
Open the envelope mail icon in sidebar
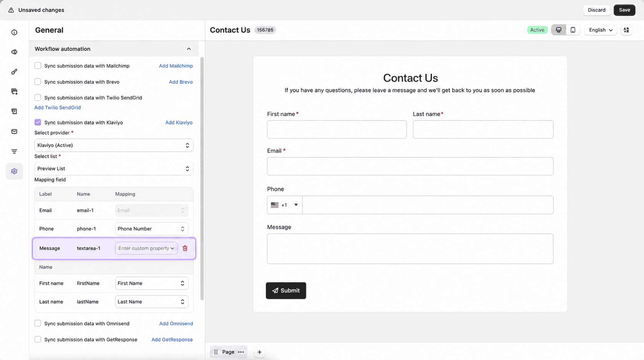14,131
